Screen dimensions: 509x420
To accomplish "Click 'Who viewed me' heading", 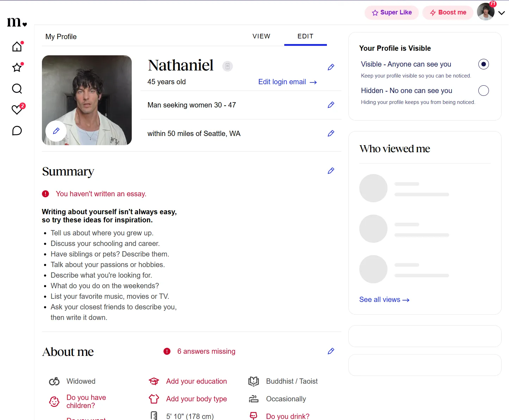I will pyautogui.click(x=395, y=149).
